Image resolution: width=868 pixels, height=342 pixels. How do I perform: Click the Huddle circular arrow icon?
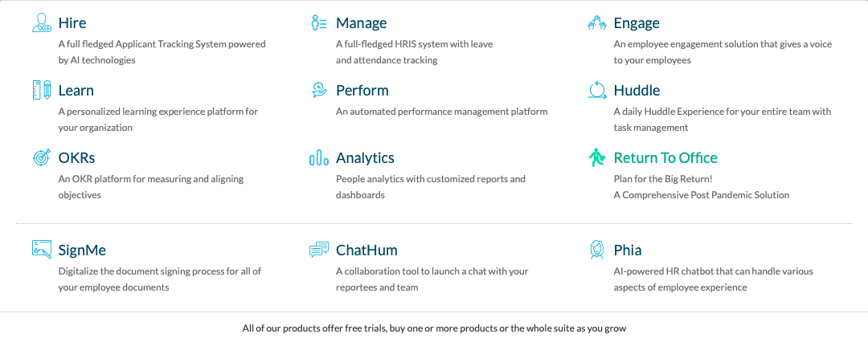pyautogui.click(x=596, y=90)
